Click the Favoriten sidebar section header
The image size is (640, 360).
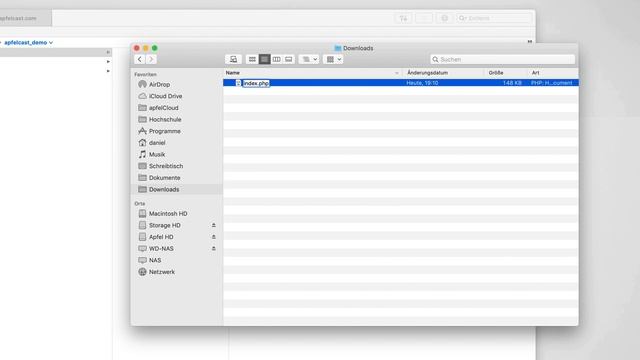coord(145,74)
